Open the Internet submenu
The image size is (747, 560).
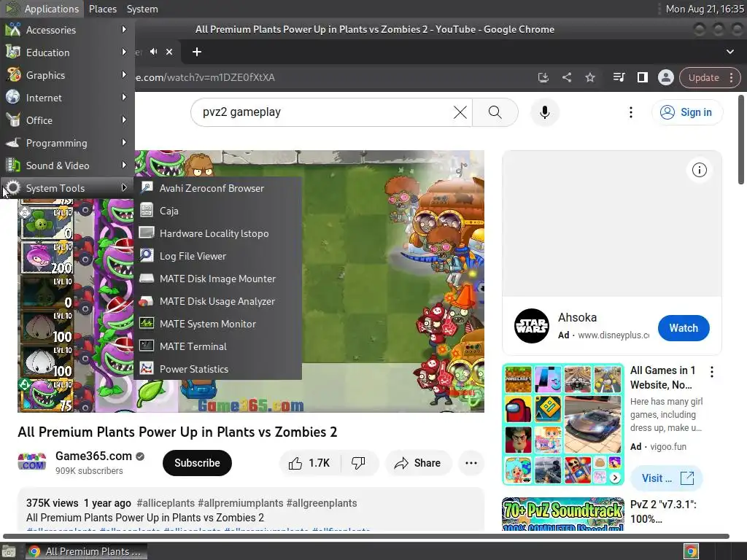tap(67, 98)
